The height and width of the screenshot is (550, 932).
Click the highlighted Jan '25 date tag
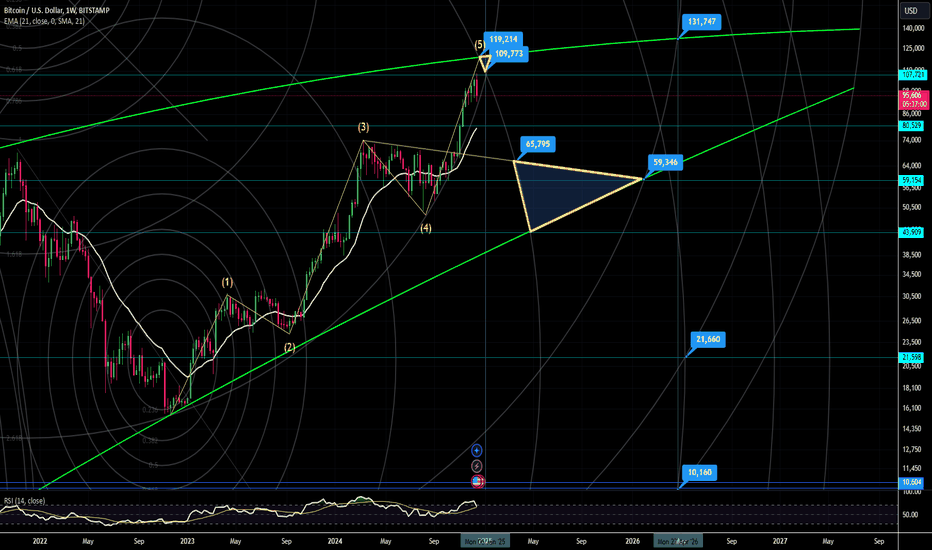click(x=485, y=542)
